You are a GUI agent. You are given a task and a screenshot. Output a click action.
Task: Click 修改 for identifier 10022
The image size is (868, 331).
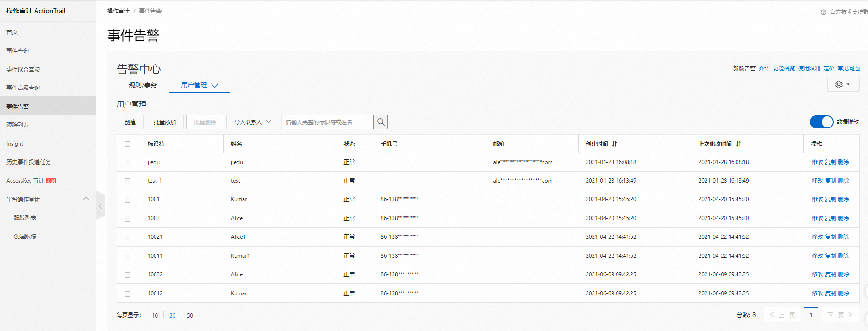818,274
